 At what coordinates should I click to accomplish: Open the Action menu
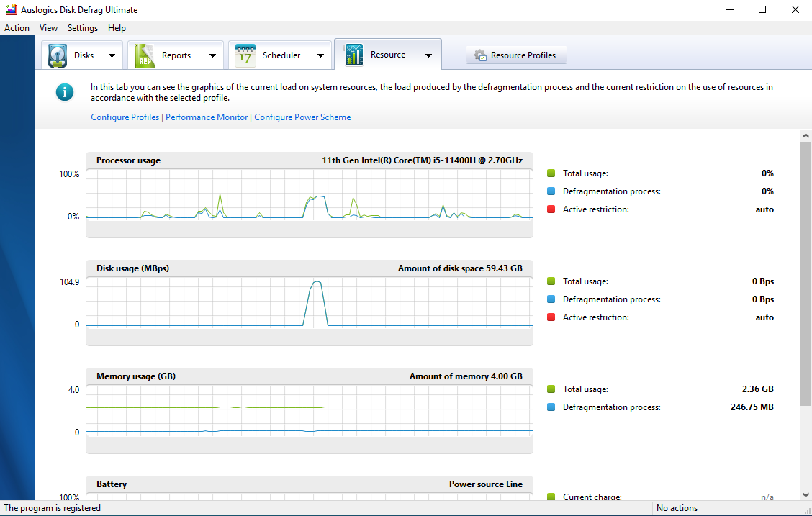click(x=17, y=28)
